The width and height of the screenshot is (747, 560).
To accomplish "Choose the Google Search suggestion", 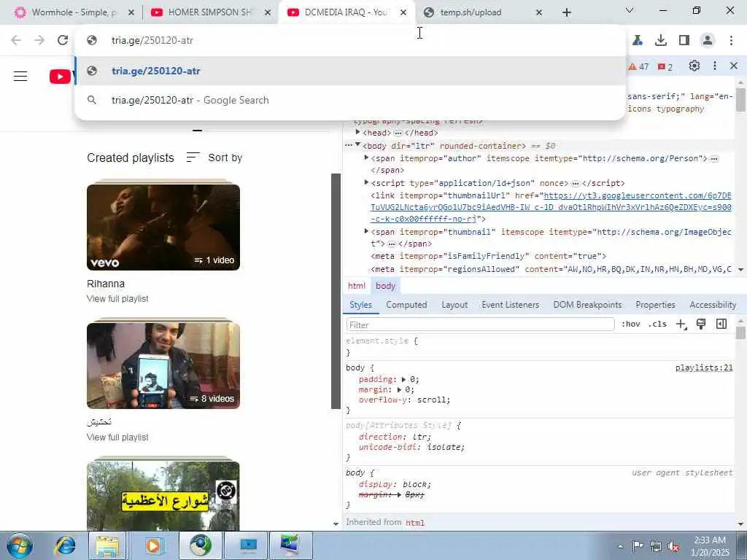I will pyautogui.click(x=350, y=100).
